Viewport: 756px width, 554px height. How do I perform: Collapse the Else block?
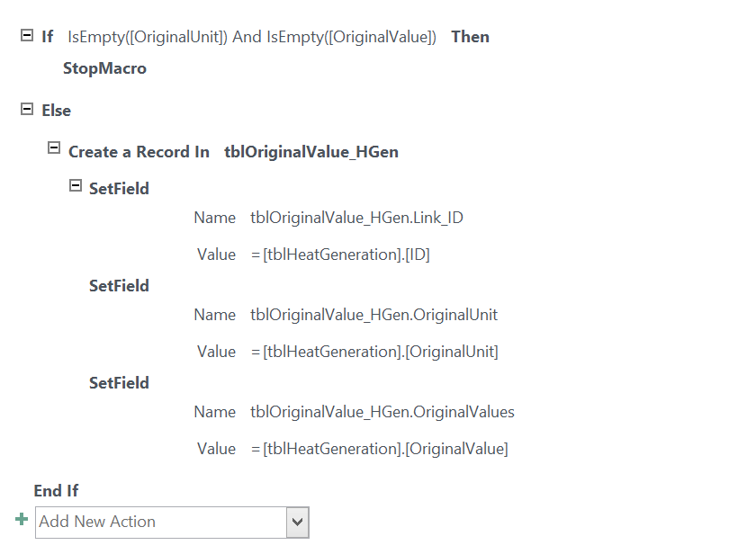(27, 109)
